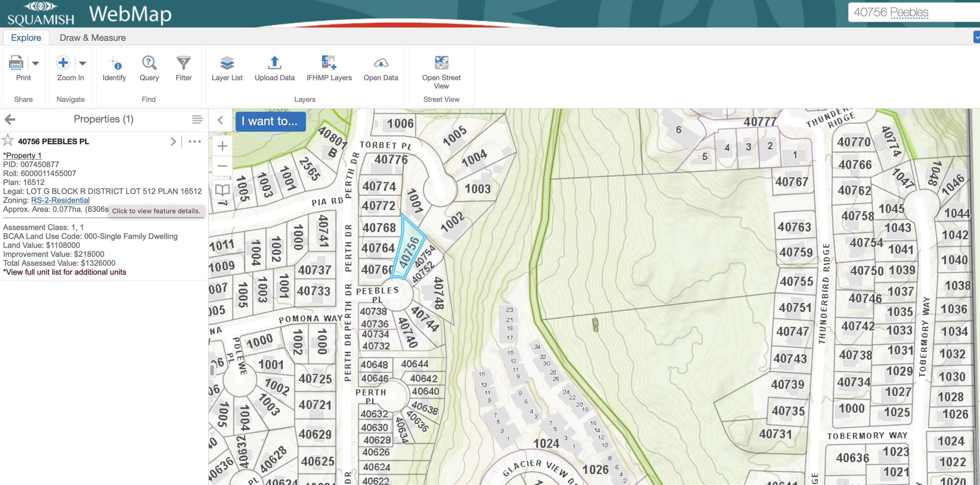
Task: Click parcel 40776 near Torbet Pl
Action: (390, 159)
